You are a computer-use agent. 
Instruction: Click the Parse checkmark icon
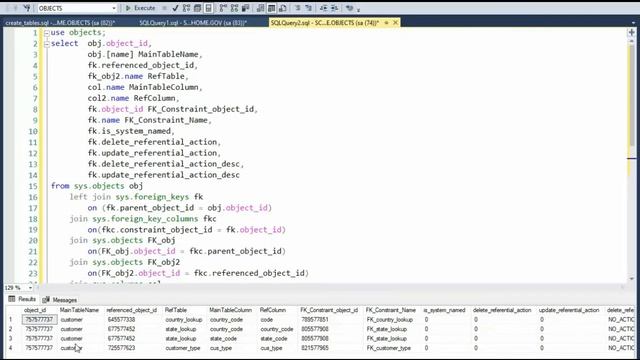(176, 8)
